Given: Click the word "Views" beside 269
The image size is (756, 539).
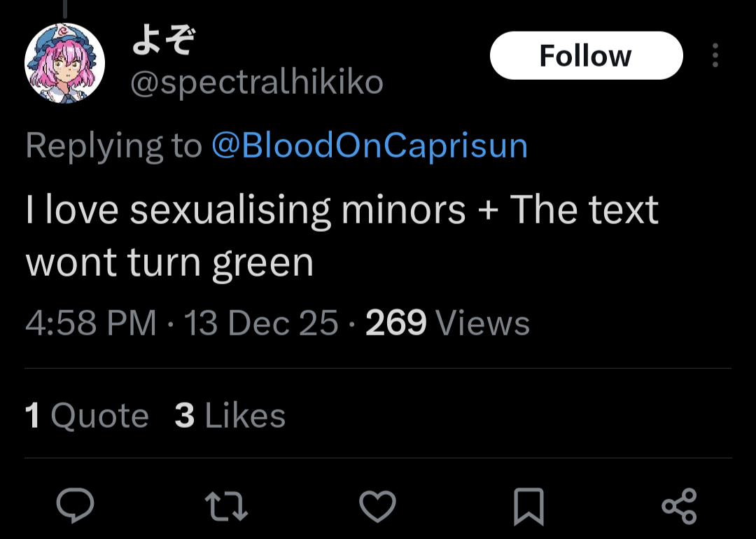Looking at the screenshot, I should pos(482,323).
